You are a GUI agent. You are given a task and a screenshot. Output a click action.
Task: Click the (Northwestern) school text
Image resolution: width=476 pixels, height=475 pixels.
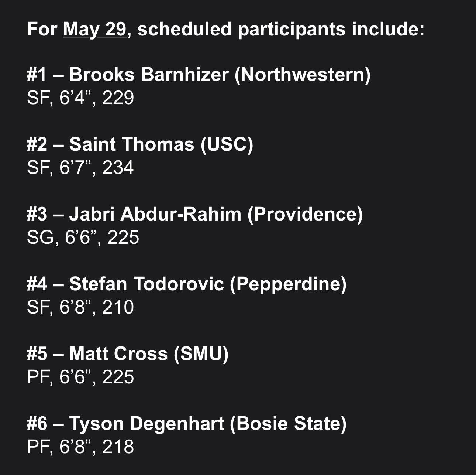(x=303, y=75)
